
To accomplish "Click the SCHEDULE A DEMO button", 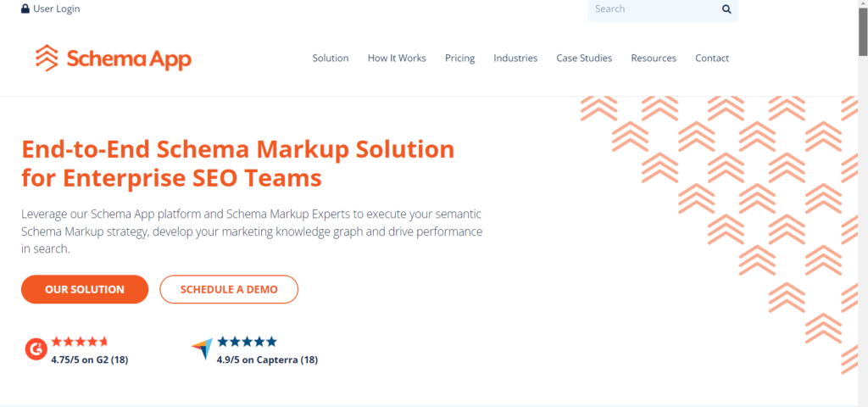I will [x=229, y=289].
